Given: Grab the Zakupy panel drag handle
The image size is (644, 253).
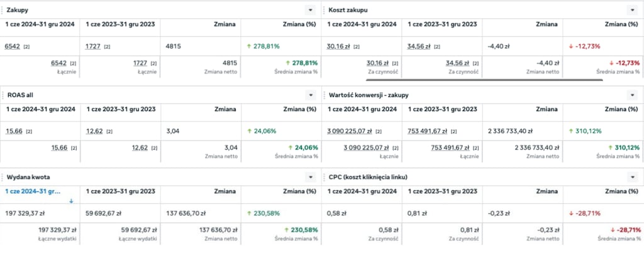Looking at the screenshot, I should click(3, 10).
